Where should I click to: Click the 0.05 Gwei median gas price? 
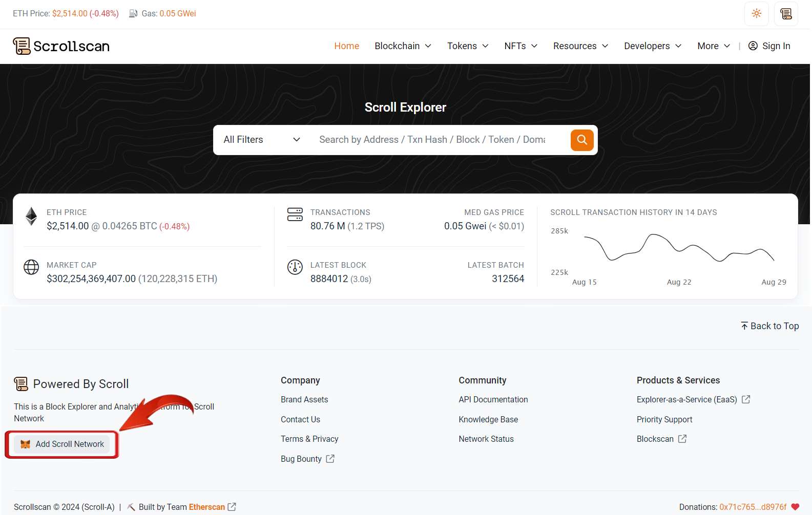tap(465, 226)
